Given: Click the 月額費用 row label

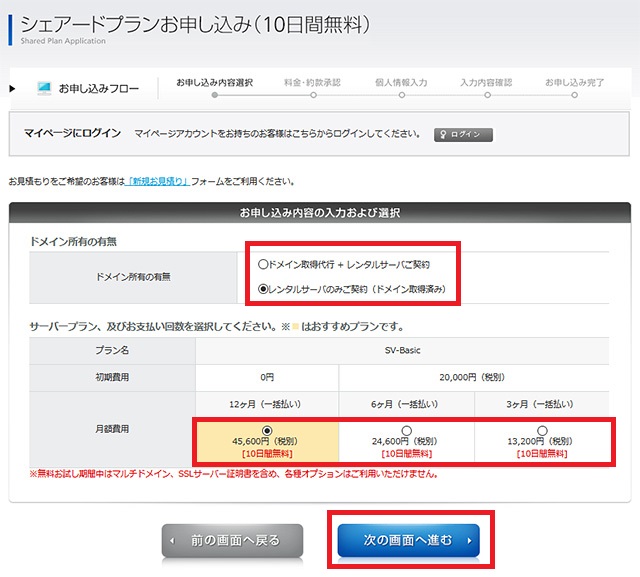Looking at the screenshot, I should tap(112, 429).
